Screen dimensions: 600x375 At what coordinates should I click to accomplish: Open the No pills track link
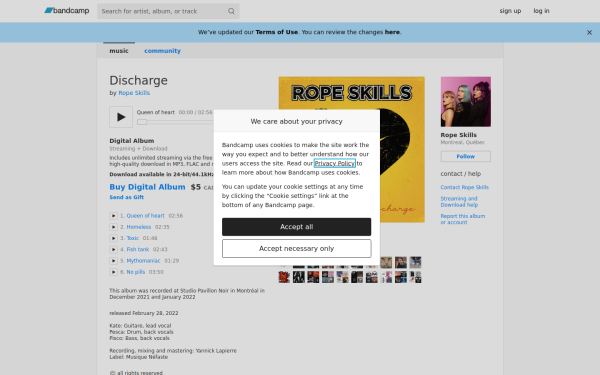135,272
